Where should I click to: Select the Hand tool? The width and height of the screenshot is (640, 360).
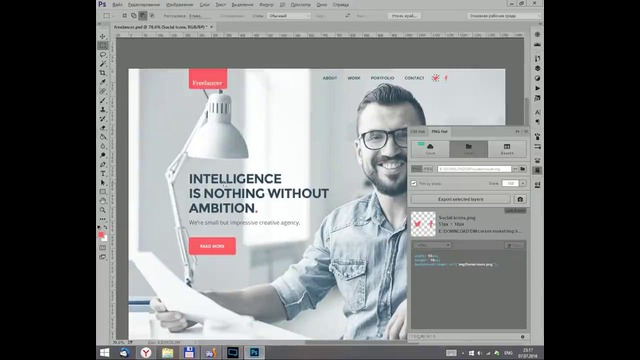pyautogui.click(x=103, y=201)
